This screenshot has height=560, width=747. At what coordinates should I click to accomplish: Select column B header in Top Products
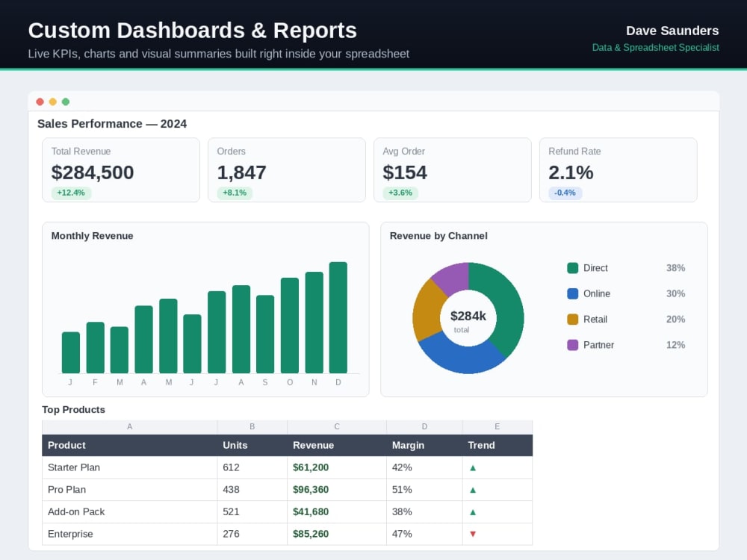[x=252, y=426]
